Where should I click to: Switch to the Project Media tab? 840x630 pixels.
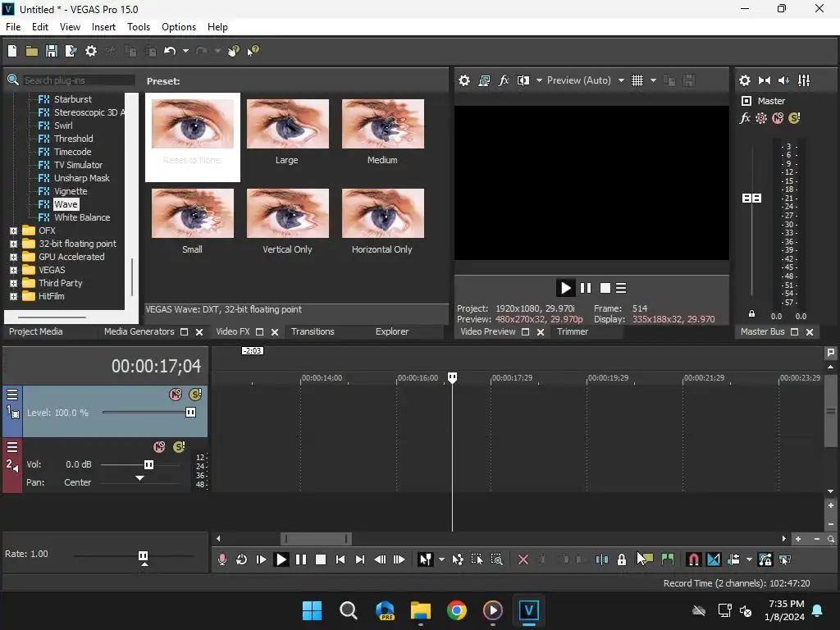click(x=35, y=331)
